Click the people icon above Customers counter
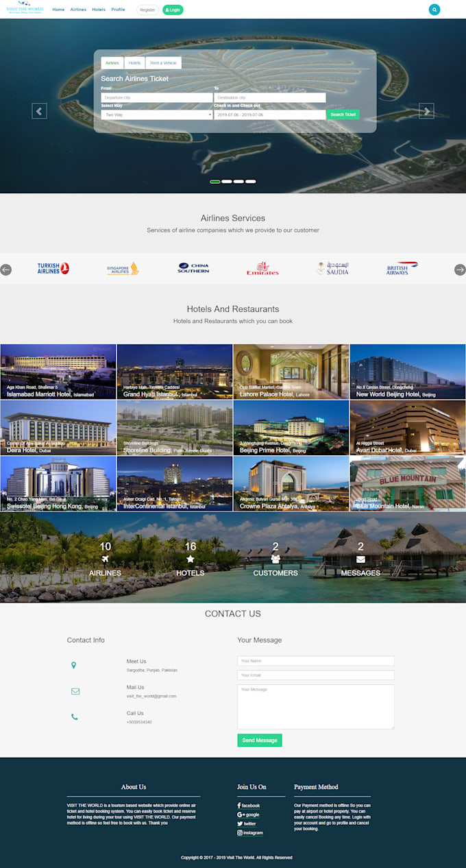 coord(275,559)
